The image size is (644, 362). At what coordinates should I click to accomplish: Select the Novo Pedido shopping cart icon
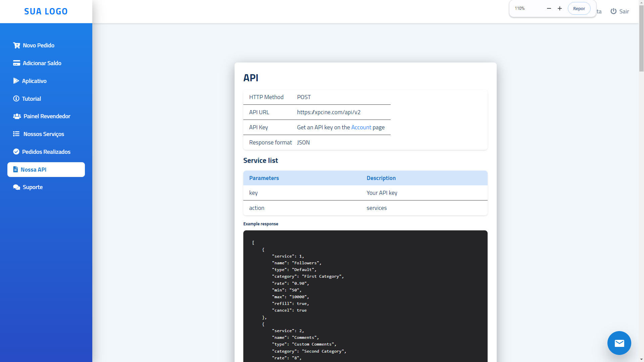coord(16,45)
